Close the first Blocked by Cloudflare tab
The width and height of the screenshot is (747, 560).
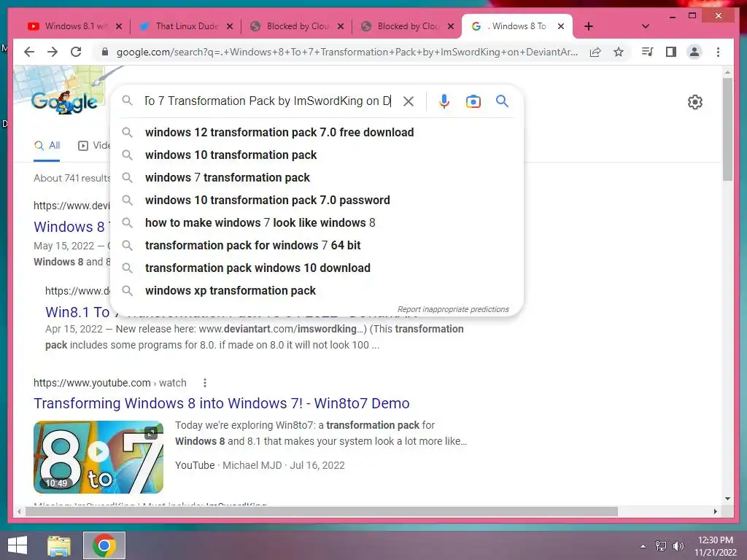(341, 26)
